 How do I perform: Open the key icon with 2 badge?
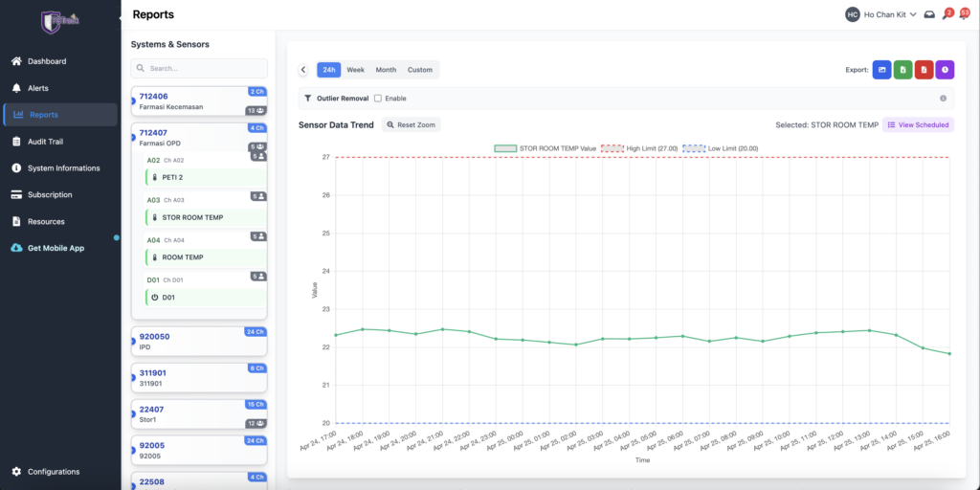coord(947,15)
